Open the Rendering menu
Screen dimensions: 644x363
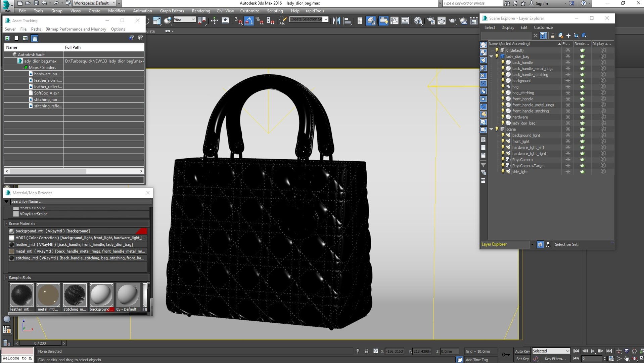pyautogui.click(x=201, y=11)
